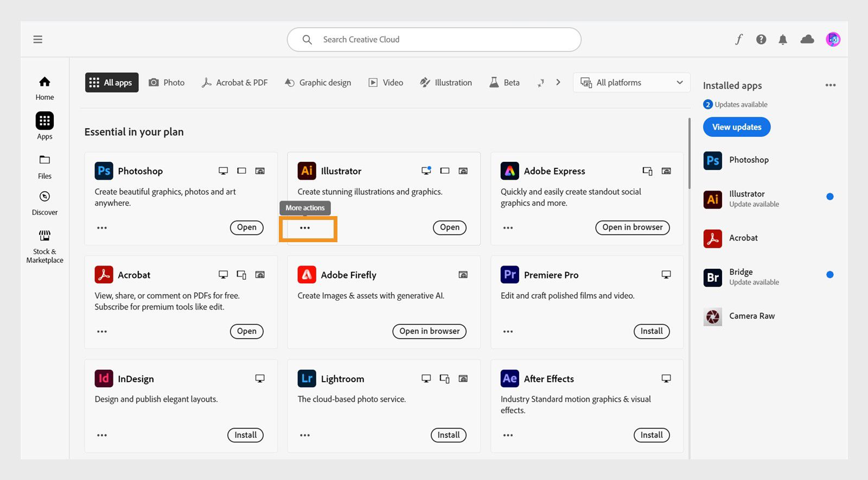868x480 pixels.
Task: Click Adobe Firefly web platform icon
Action: 463,275
